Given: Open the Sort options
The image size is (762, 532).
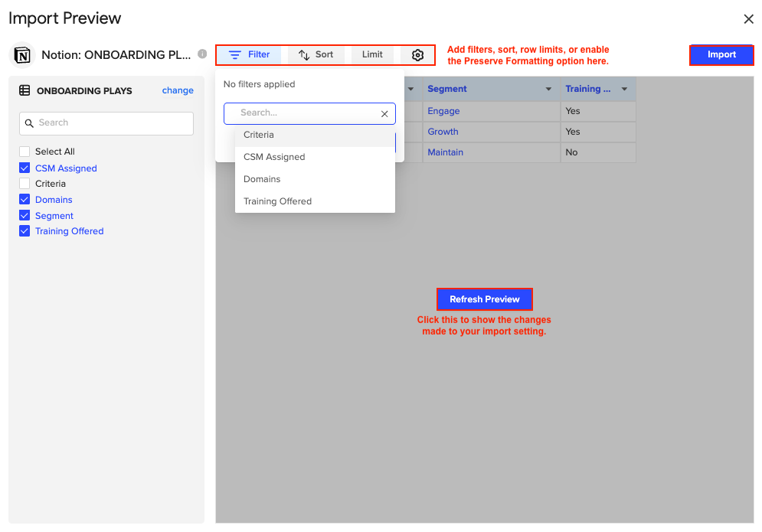Looking at the screenshot, I should click(316, 55).
